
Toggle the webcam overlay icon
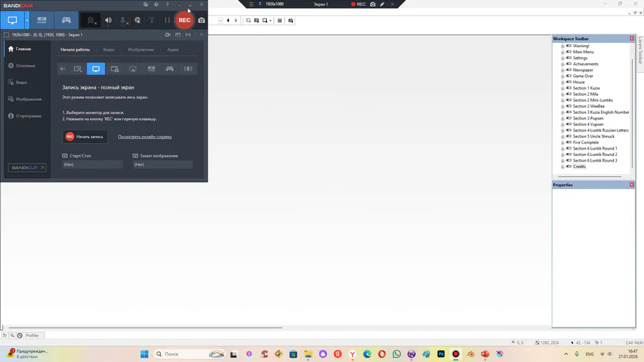(x=91, y=20)
